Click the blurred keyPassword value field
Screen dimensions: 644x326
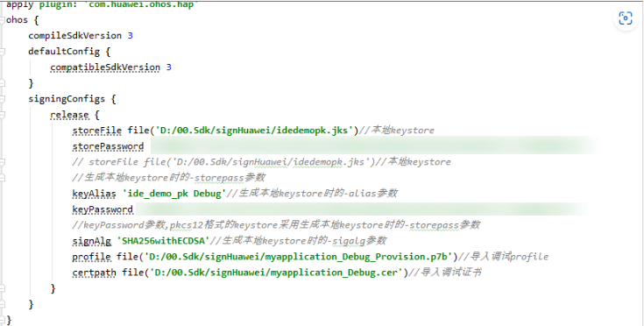(361, 209)
